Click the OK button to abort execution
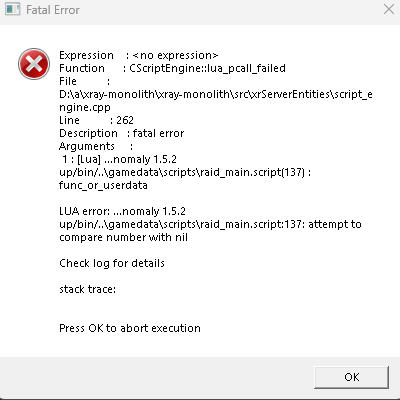Image resolution: width=400 pixels, height=400 pixels. click(351, 377)
